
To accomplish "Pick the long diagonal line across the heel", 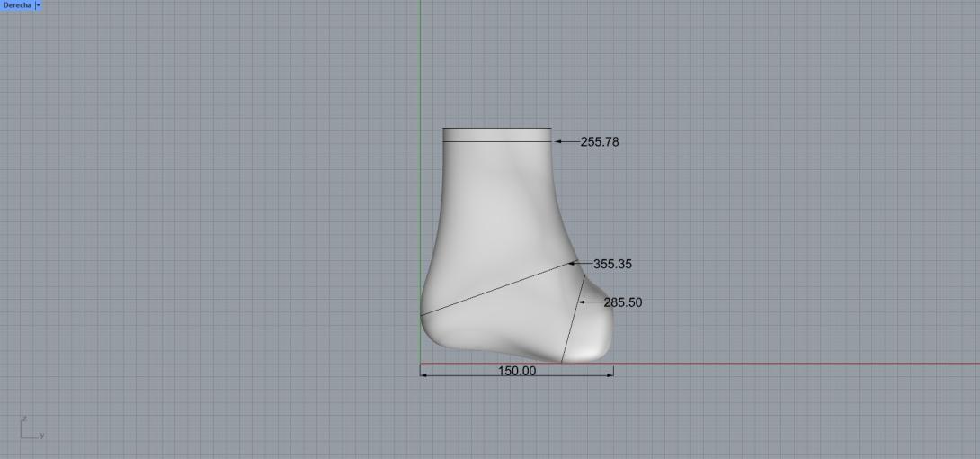I will [494, 289].
